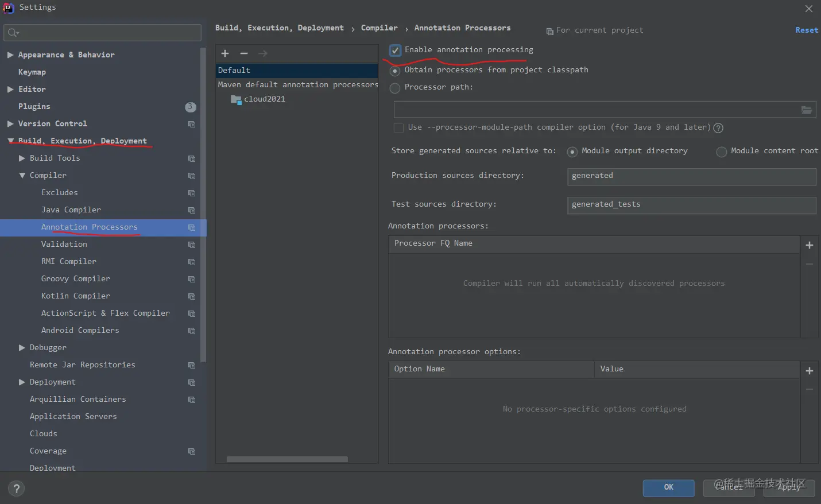
Task: Click the help question mark button
Action: [16, 489]
